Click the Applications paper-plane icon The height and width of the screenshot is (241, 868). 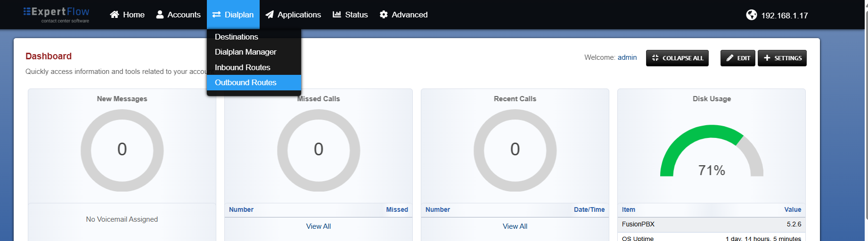click(x=270, y=15)
